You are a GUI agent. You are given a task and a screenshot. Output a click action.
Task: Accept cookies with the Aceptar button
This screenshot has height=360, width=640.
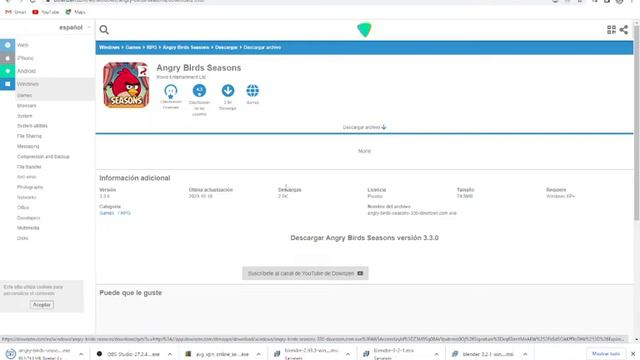coord(42,304)
